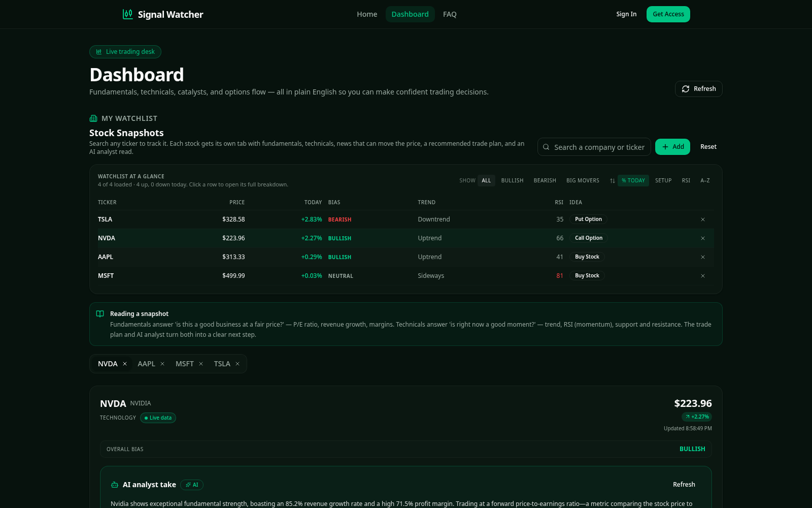Click the My Watchlist section icon
The image size is (812, 508).
click(x=93, y=118)
